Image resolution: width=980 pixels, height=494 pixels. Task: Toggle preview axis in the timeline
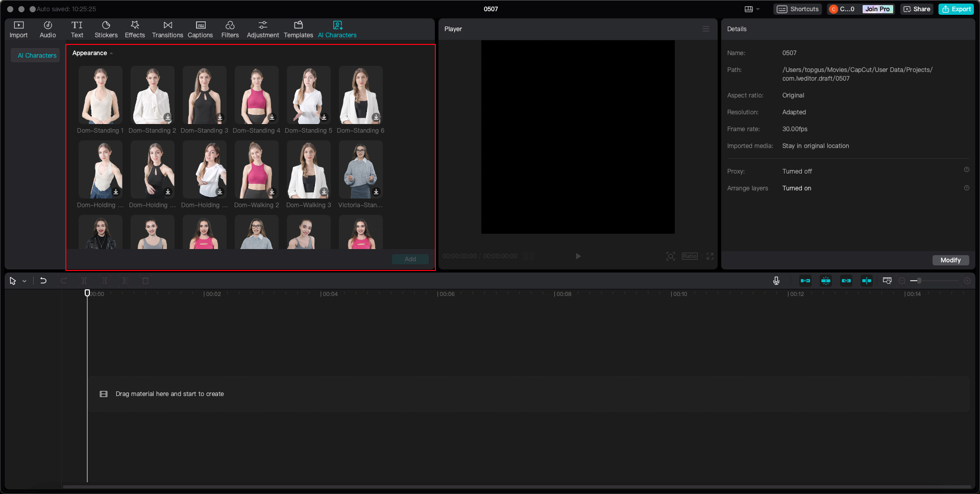(866, 280)
